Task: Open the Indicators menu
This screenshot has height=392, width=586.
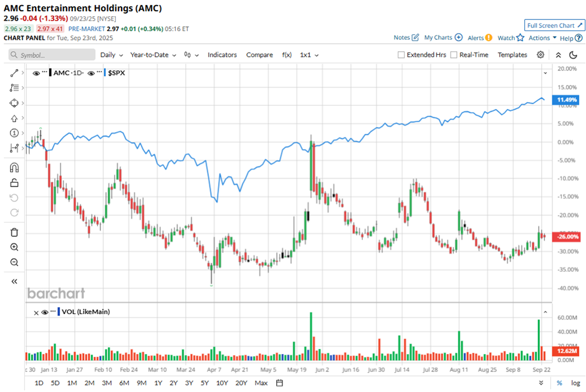Action: point(222,55)
